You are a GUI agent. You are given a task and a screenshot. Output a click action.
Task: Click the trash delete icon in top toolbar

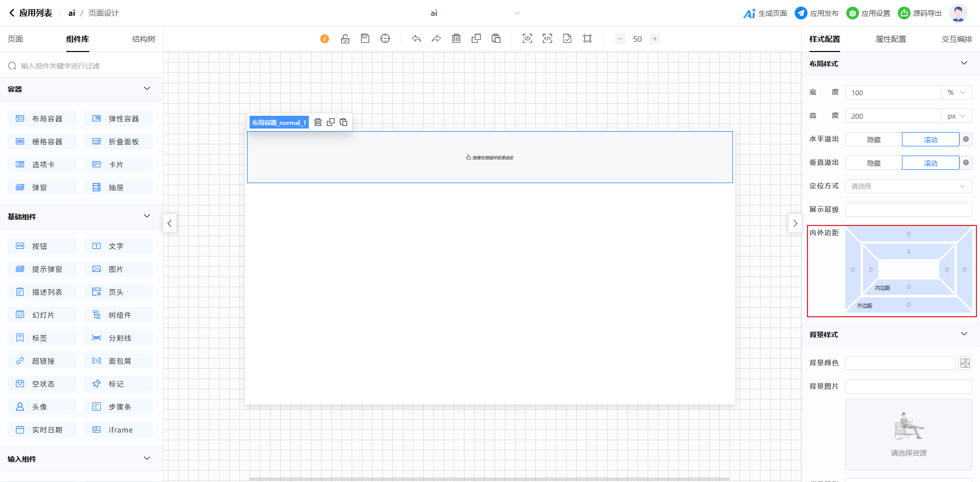click(456, 39)
